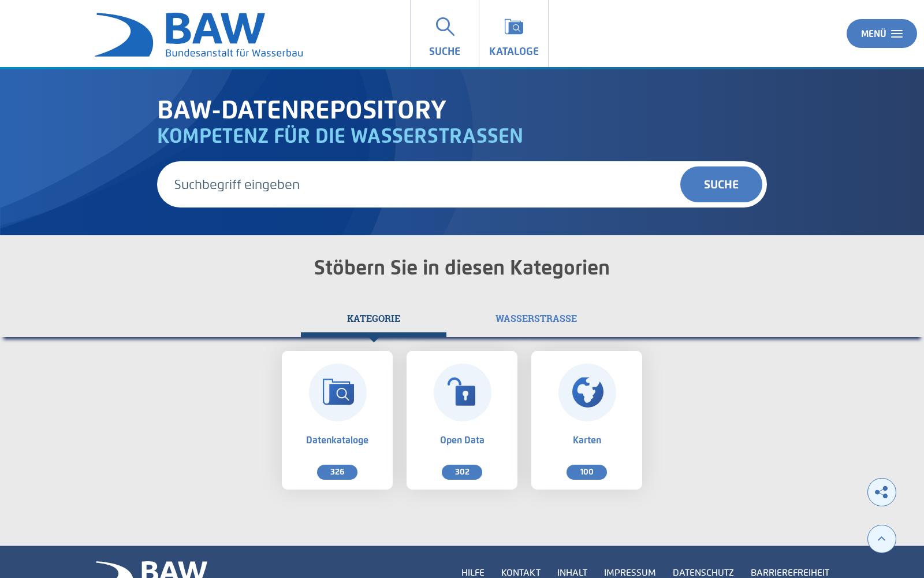Click the BAW logo in the footer
The width and height of the screenshot is (924, 578).
pos(151,569)
